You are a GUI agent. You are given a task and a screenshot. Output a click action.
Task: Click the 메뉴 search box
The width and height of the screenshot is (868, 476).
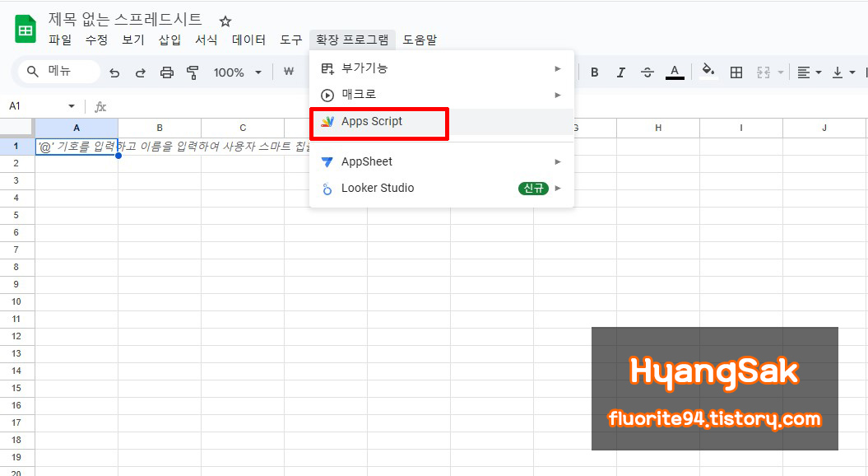pos(59,72)
